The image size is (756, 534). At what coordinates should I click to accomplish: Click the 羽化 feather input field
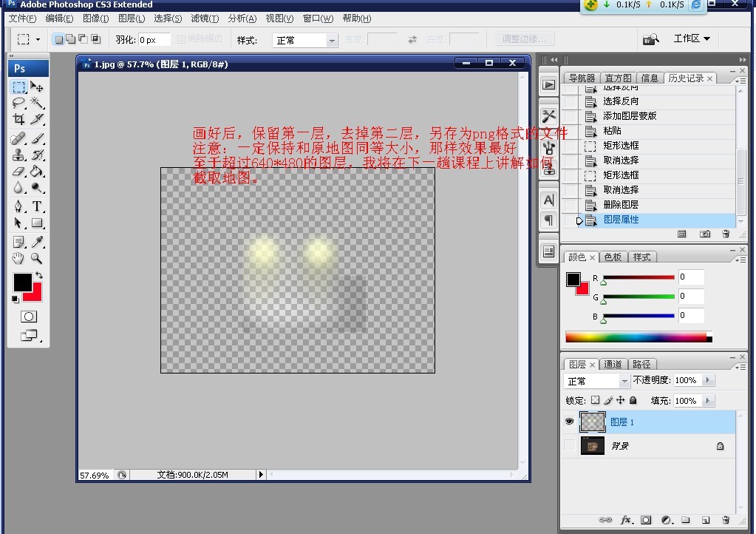click(x=154, y=40)
